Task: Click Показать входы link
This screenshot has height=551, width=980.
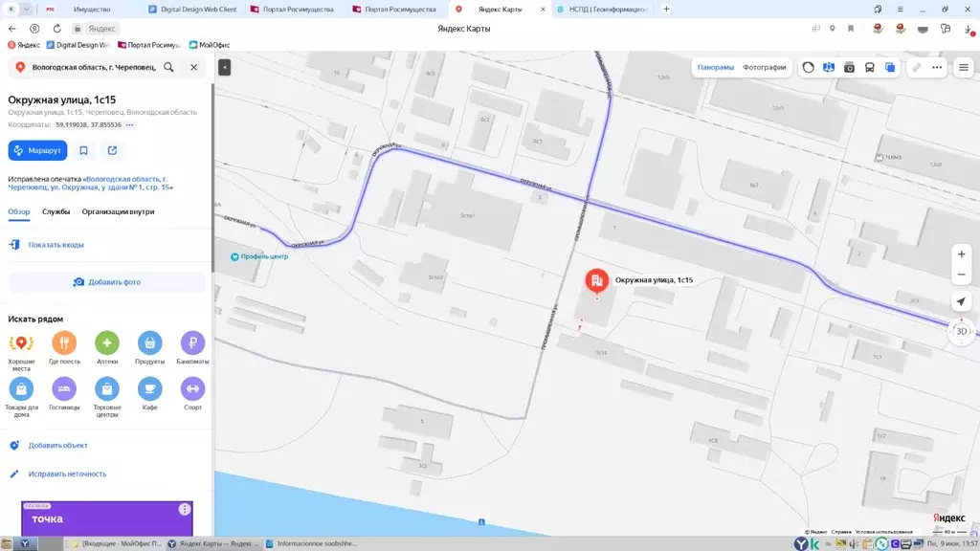Action: [x=56, y=245]
